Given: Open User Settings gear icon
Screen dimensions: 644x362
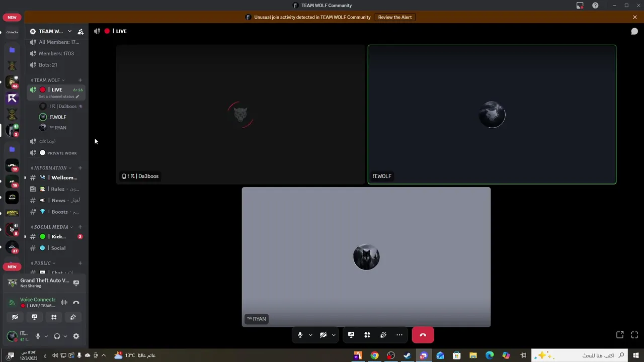Looking at the screenshot, I should point(76,336).
